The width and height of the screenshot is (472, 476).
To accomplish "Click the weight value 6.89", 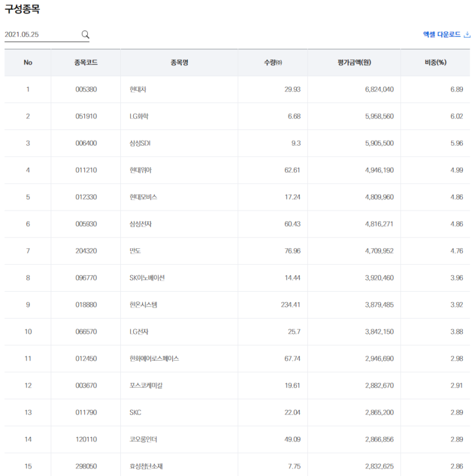I will coord(457,89).
